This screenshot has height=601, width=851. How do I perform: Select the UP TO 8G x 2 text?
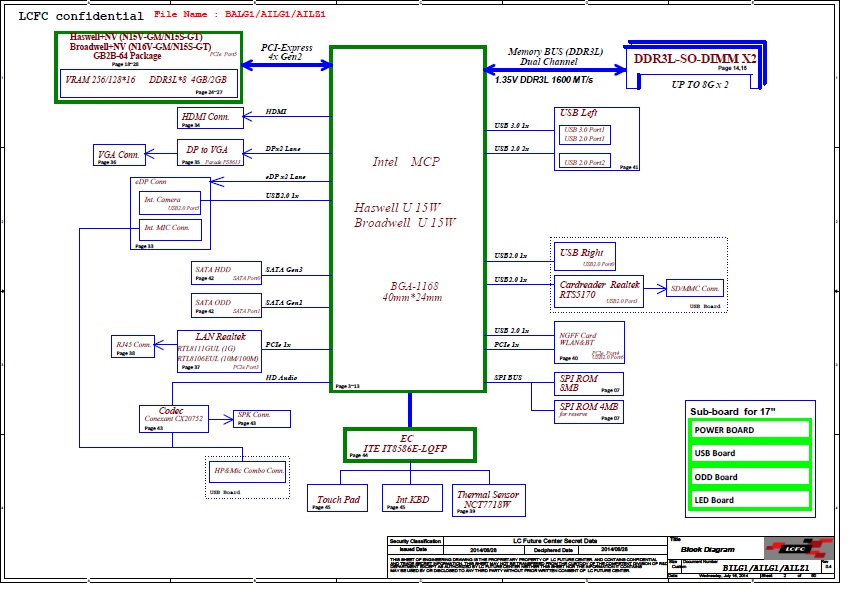700,85
